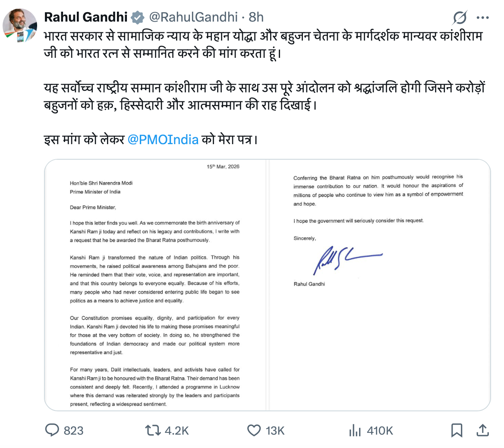Follow the @PMOIndia mention link
The width and height of the screenshot is (504, 448).
[x=163, y=139]
